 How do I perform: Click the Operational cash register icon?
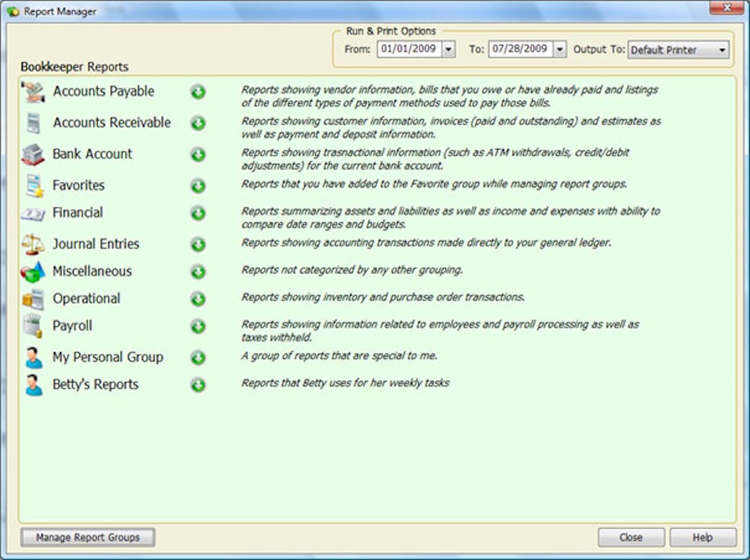[33, 298]
